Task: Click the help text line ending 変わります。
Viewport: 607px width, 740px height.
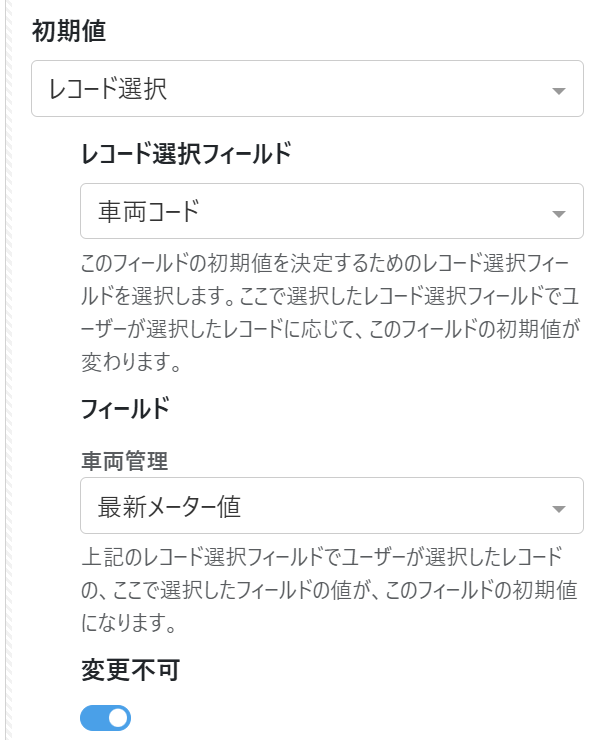Action: tap(130, 362)
